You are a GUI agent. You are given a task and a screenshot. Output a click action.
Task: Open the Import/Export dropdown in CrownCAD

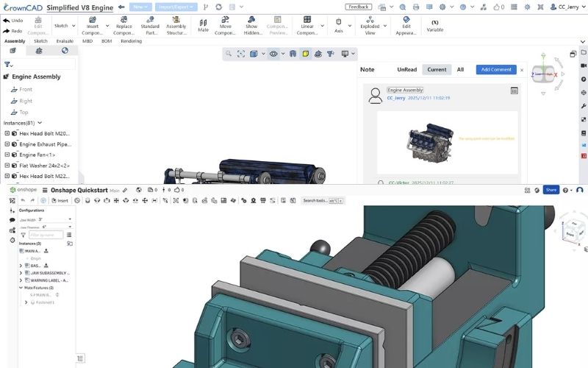176,7
